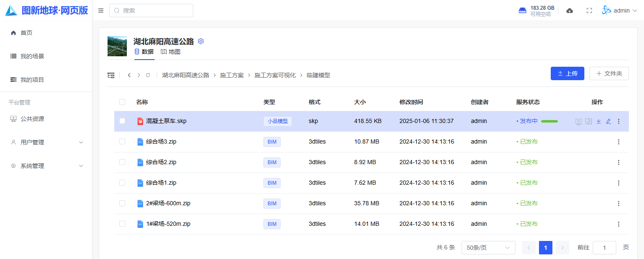Toggle fullscreen mode icon

[x=589, y=10]
